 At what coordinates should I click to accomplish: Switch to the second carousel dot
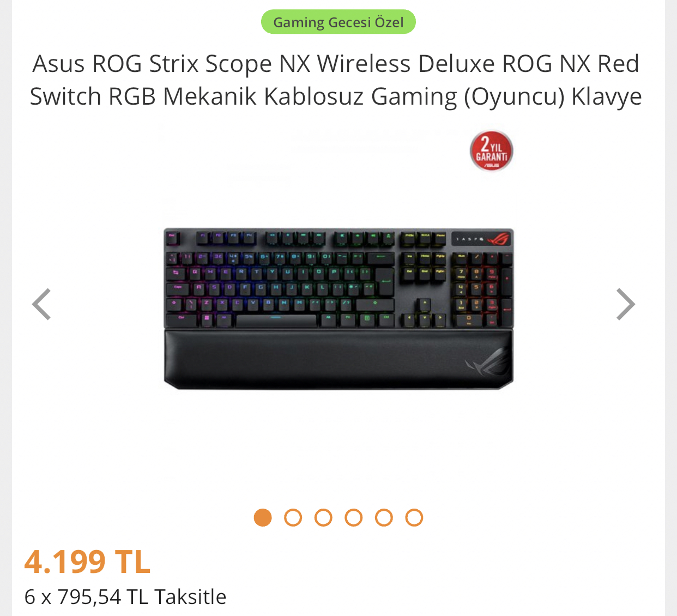coord(293,517)
